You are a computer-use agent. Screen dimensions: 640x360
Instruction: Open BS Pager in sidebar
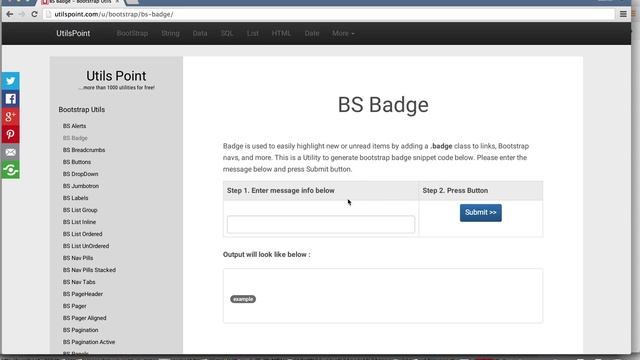[74, 306]
